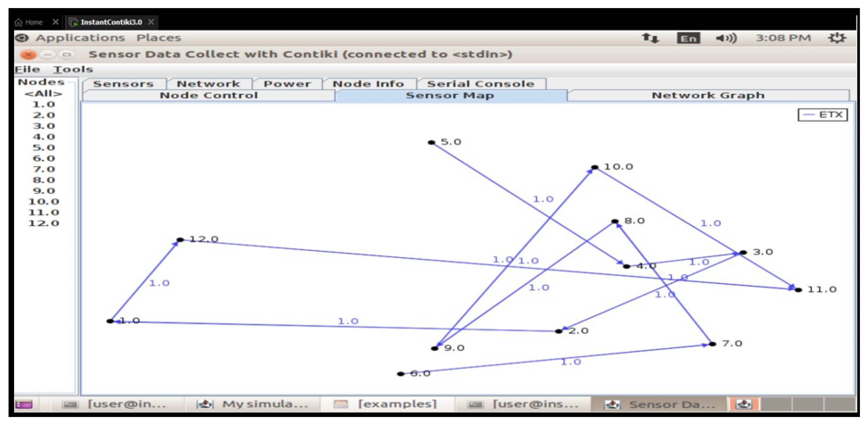This screenshot has width=868, height=426.
Task: Select node 12.0 in Nodes list
Action: coord(43,223)
